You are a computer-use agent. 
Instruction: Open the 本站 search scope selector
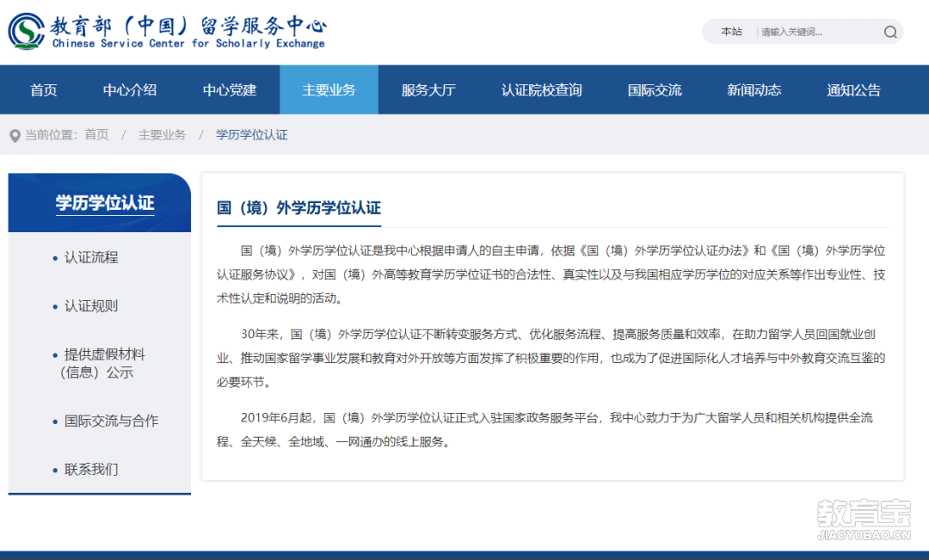click(x=731, y=32)
